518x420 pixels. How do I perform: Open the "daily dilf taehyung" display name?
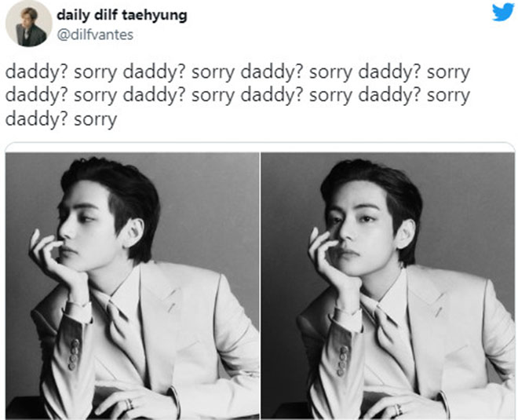click(122, 15)
